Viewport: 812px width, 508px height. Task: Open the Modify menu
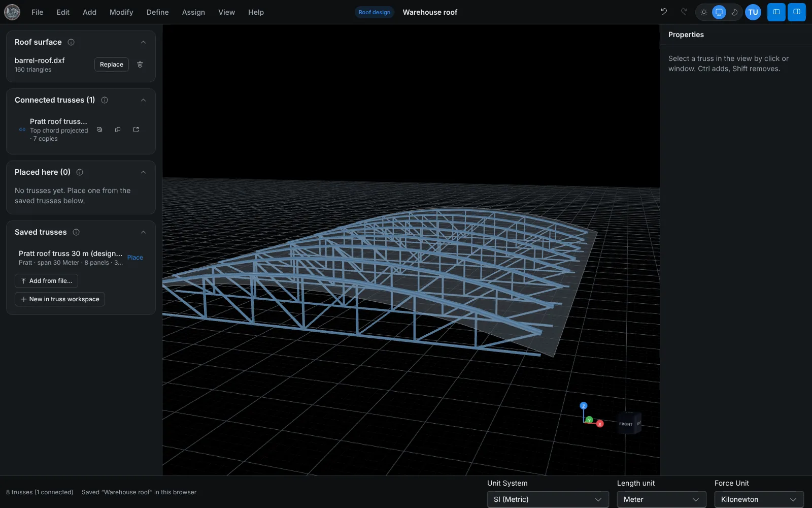[121, 12]
